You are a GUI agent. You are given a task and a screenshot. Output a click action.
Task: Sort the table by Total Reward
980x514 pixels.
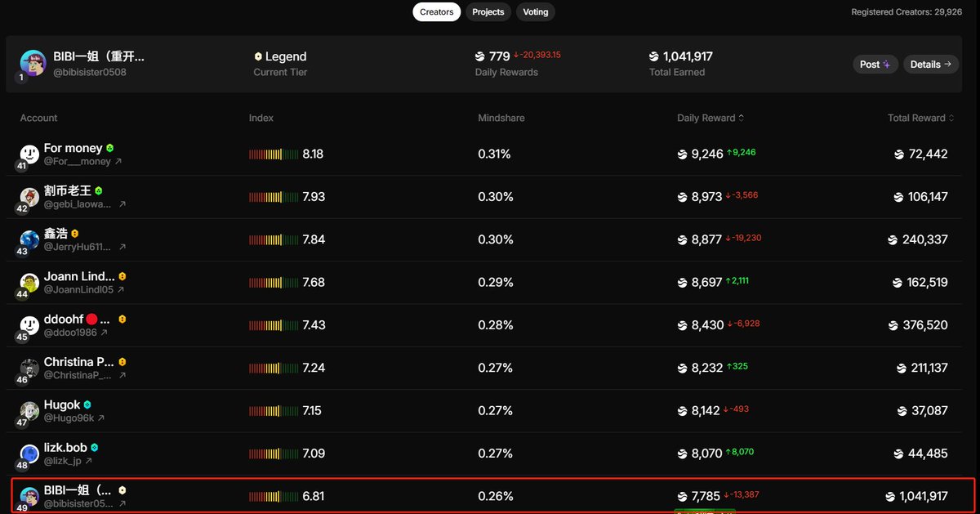coord(921,118)
